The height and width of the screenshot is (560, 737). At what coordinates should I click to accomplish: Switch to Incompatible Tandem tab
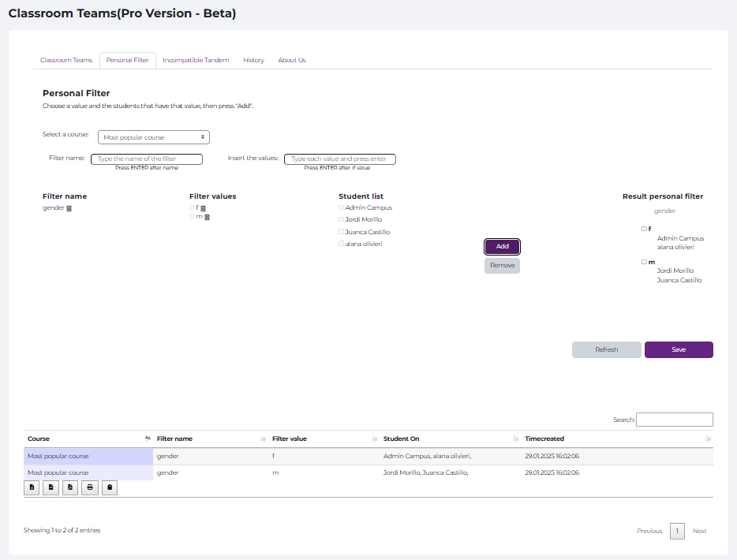coord(196,60)
